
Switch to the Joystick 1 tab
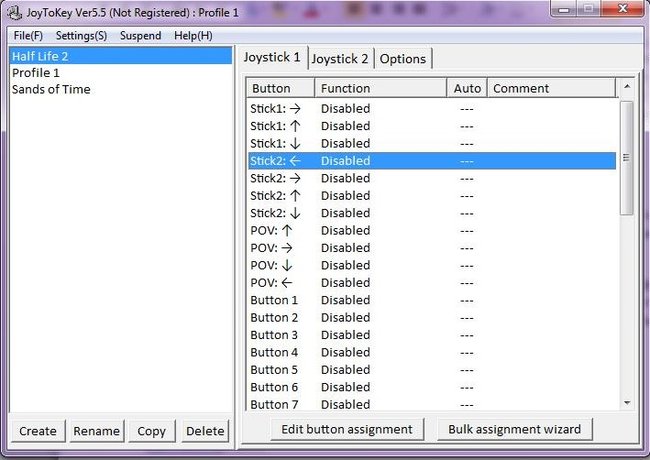pos(272,57)
